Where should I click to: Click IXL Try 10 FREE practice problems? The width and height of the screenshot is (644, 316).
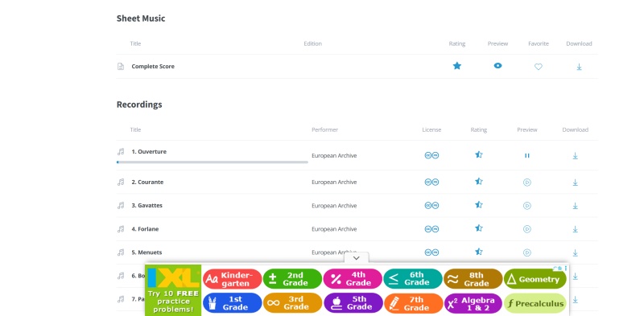(173, 290)
